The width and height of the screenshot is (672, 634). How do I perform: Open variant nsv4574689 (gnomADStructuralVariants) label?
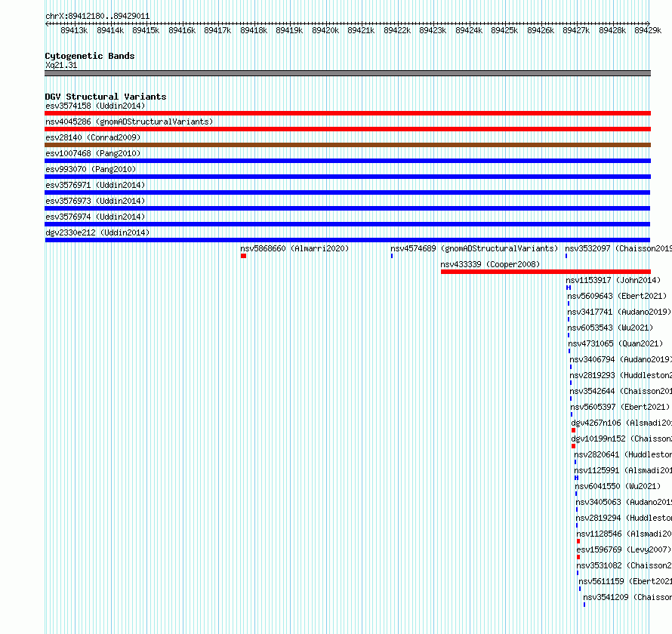(x=474, y=248)
